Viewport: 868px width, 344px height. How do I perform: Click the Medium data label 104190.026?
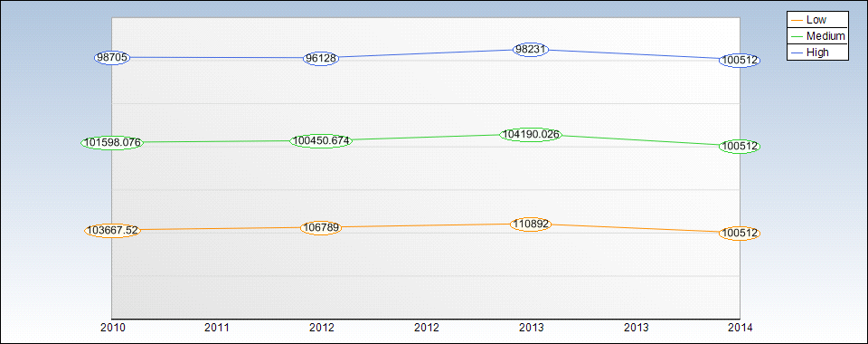pos(531,135)
